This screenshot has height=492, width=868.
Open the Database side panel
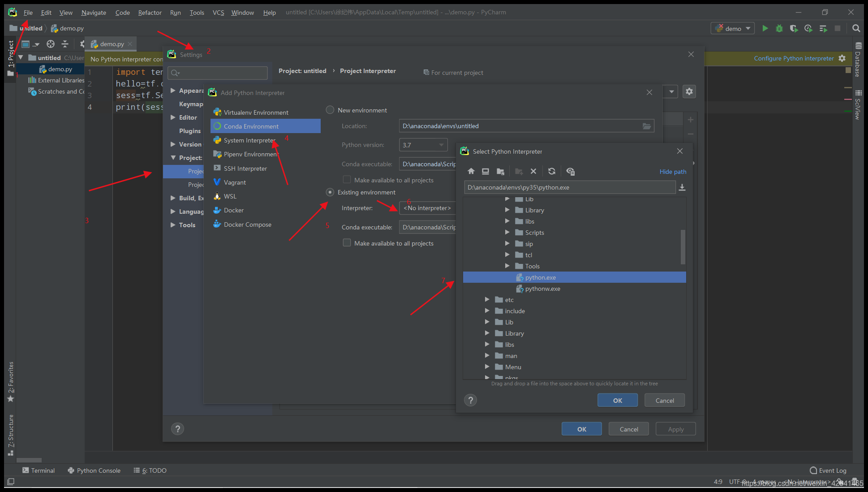click(x=858, y=60)
